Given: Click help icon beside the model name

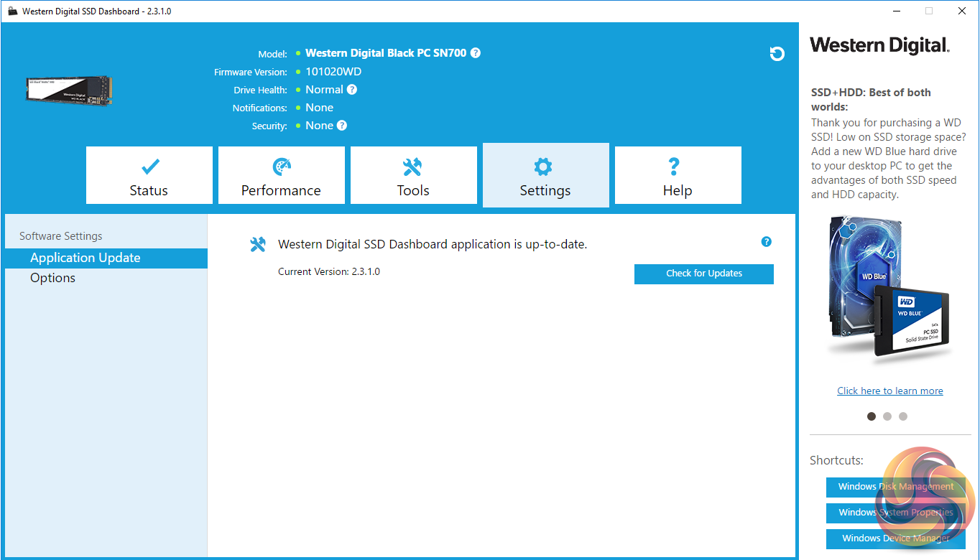Looking at the screenshot, I should 476,53.
